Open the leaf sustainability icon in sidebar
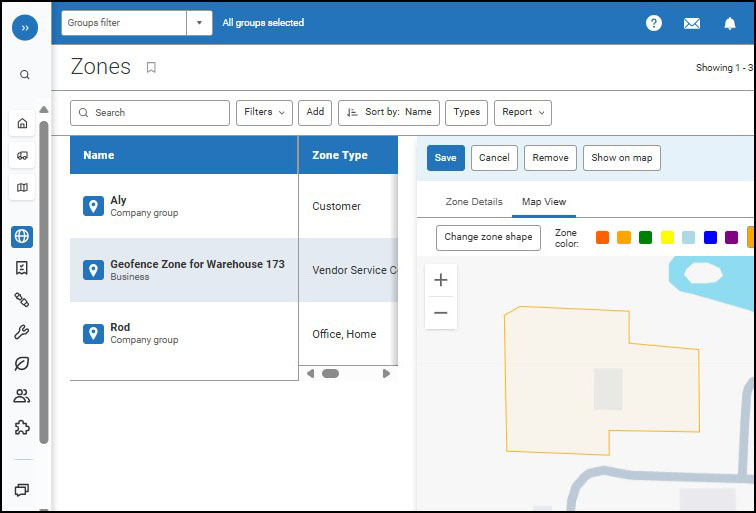756x513 pixels. (x=22, y=364)
